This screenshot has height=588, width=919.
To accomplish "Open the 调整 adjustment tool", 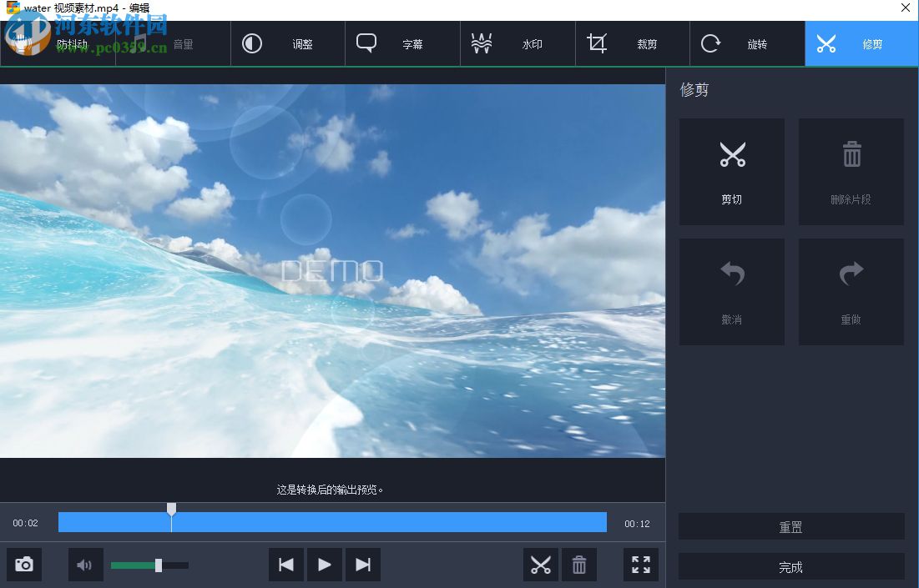I will (x=287, y=43).
